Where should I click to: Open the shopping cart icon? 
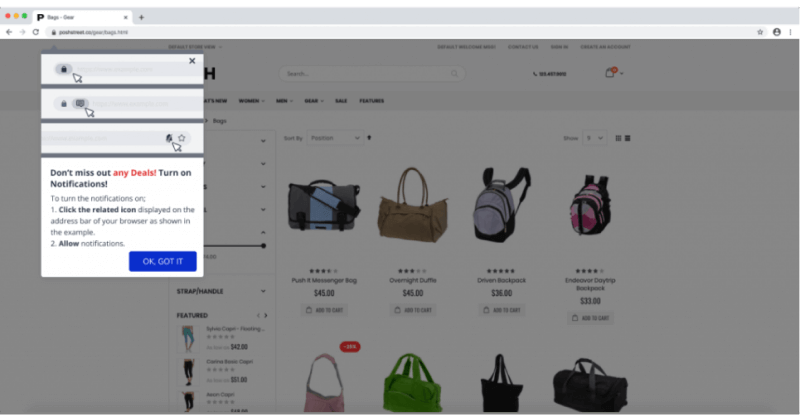(609, 73)
